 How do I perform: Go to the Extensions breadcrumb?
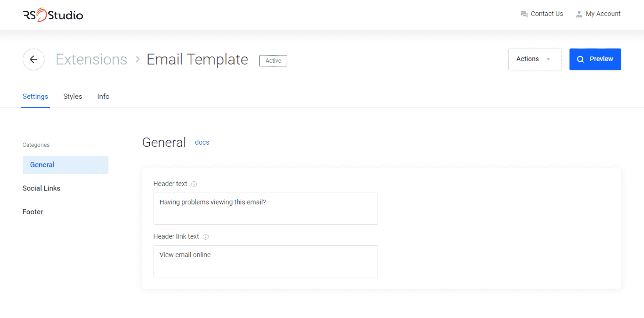91,60
